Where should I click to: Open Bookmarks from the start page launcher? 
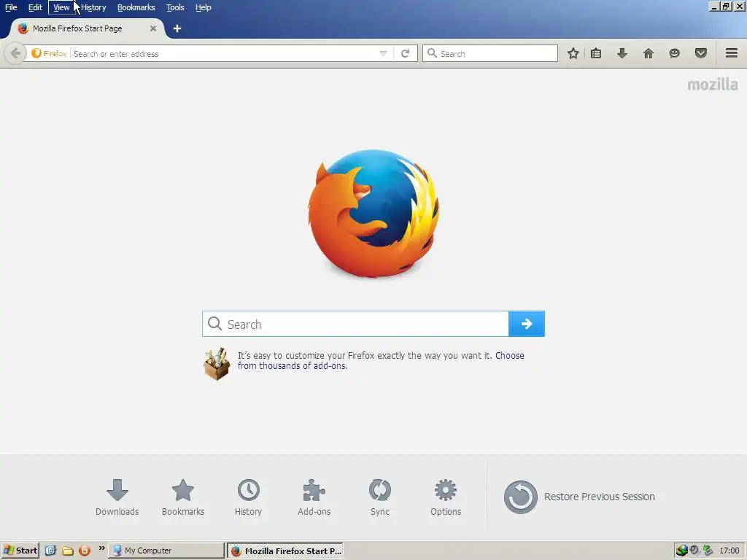pyautogui.click(x=183, y=497)
